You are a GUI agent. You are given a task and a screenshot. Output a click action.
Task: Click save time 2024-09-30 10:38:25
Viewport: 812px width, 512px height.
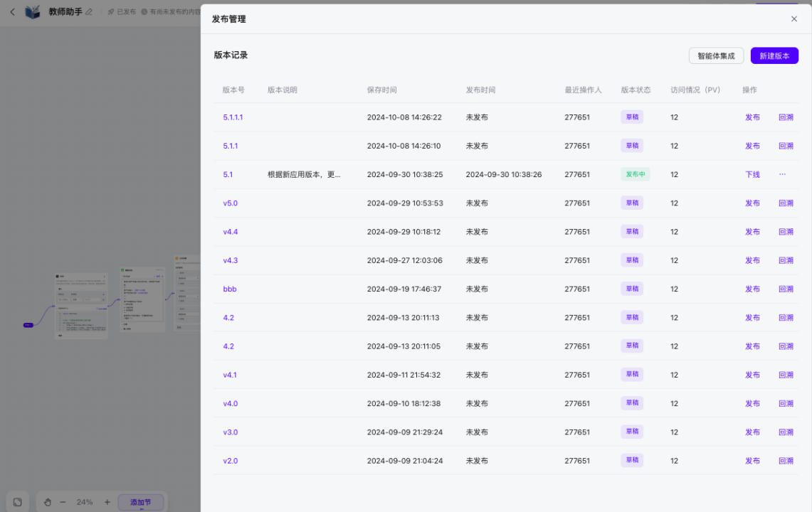tap(405, 174)
